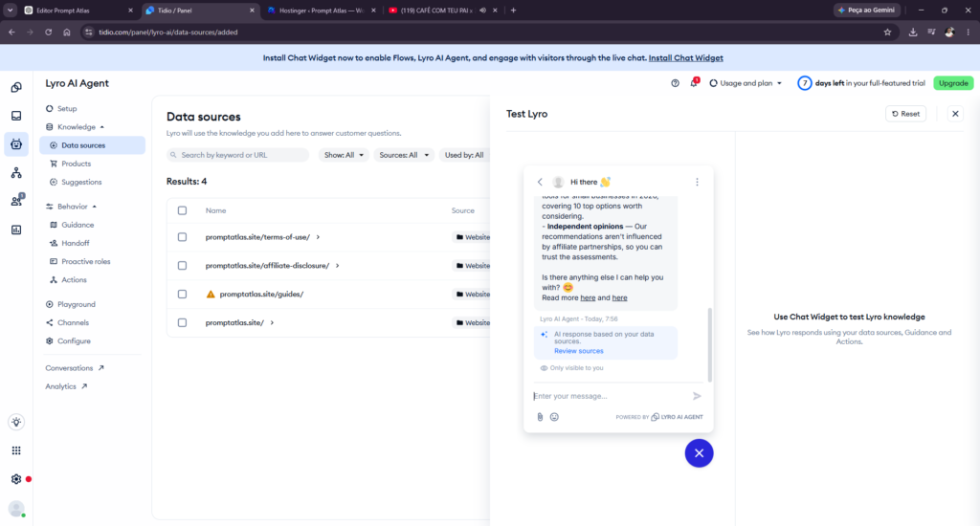Image resolution: width=980 pixels, height=526 pixels.
Task: Switch to the Hostinger Prompt Atlas browser tab
Action: (321, 11)
